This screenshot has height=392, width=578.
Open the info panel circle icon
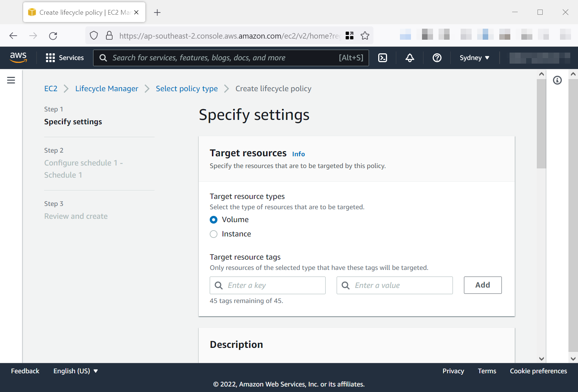tap(557, 80)
